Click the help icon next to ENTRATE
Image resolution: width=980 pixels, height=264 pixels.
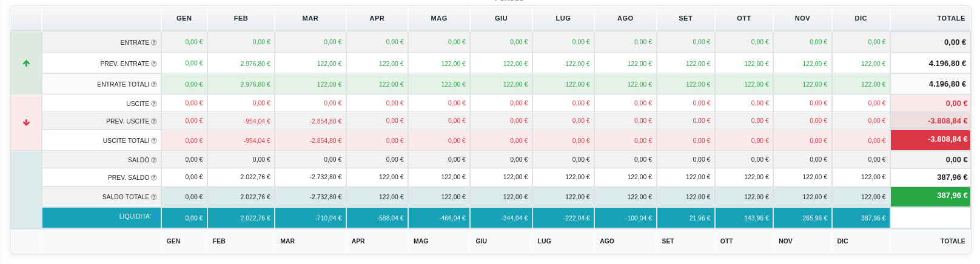tap(154, 43)
